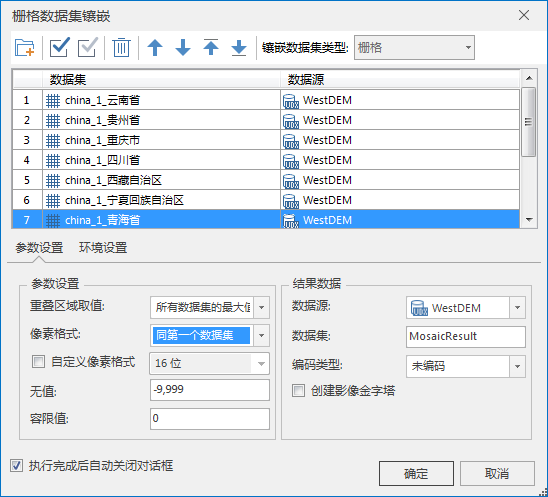Click the move to top arrow icon
This screenshot has height=497, width=548.
211,47
